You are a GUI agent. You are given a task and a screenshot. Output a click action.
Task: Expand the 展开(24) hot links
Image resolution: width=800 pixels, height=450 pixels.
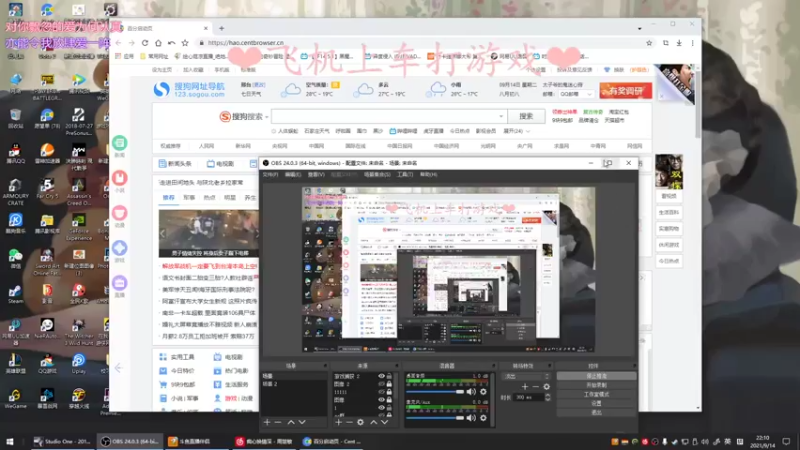(516, 131)
